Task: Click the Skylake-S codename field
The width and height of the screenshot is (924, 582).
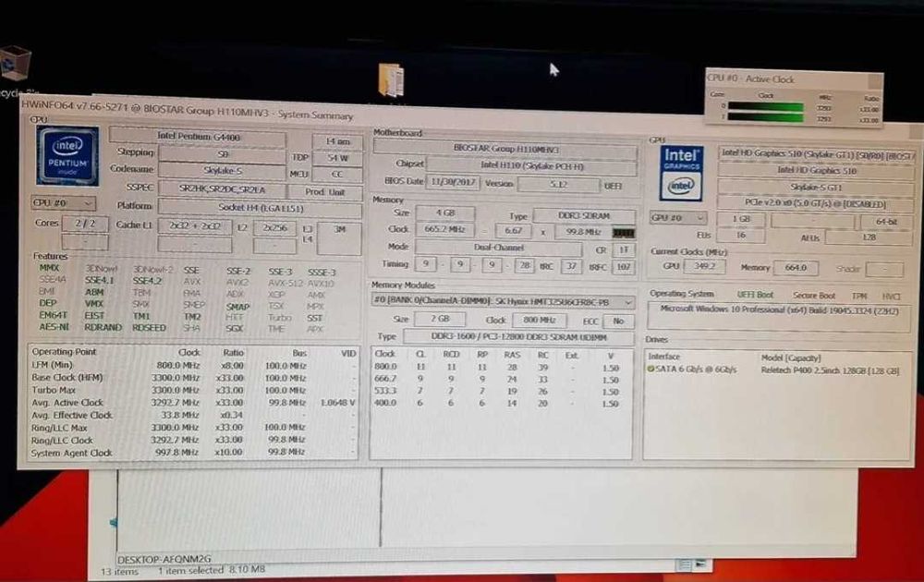Action: [x=222, y=170]
